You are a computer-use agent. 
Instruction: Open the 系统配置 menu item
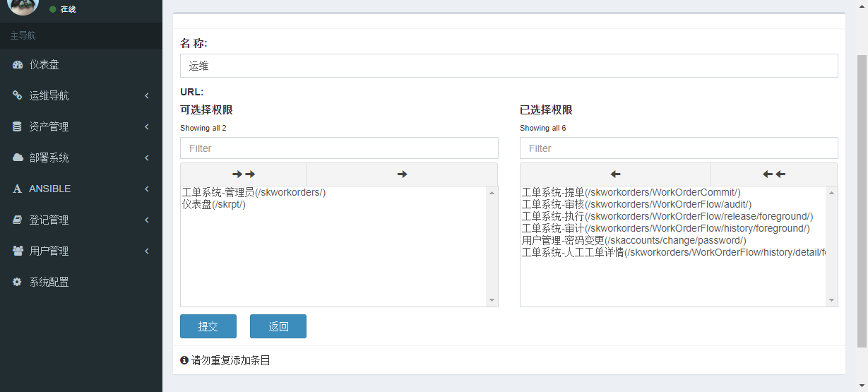click(81, 283)
